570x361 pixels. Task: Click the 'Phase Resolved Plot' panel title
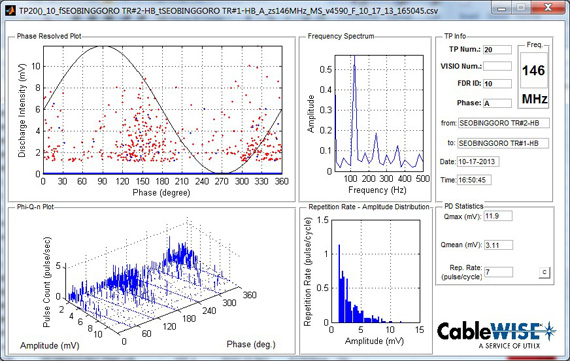click(x=49, y=36)
